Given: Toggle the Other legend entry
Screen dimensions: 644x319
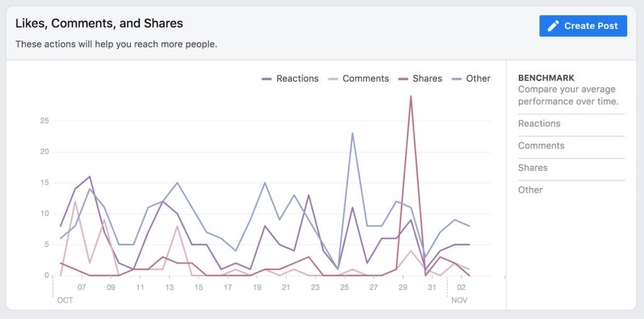Looking at the screenshot, I should (470, 79).
